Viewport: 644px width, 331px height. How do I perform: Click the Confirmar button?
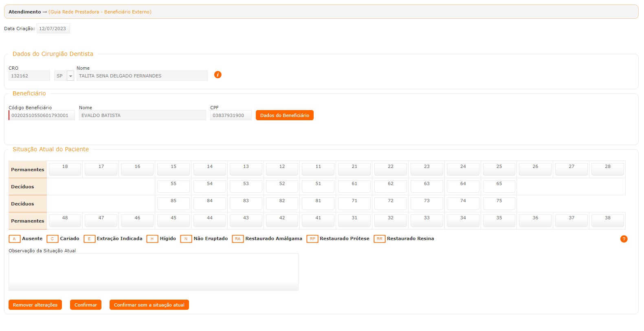pos(86,305)
